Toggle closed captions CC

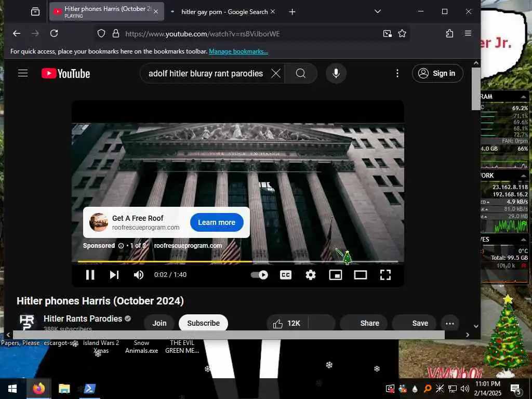[286, 275]
